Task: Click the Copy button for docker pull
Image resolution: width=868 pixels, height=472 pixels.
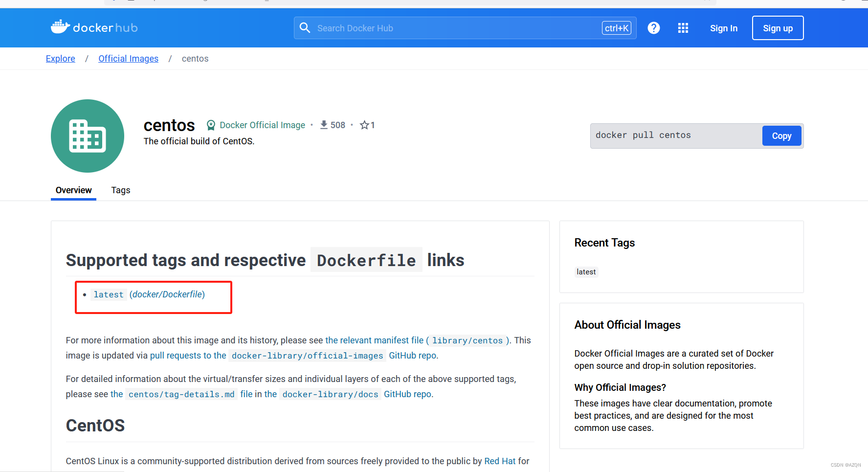Action: (x=781, y=135)
